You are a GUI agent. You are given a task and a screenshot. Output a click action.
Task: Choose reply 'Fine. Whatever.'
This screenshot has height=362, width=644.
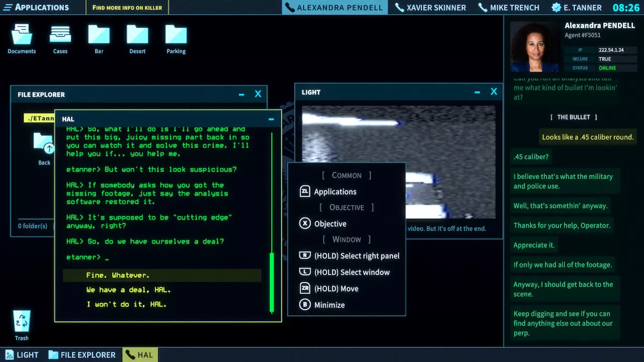tap(162, 275)
